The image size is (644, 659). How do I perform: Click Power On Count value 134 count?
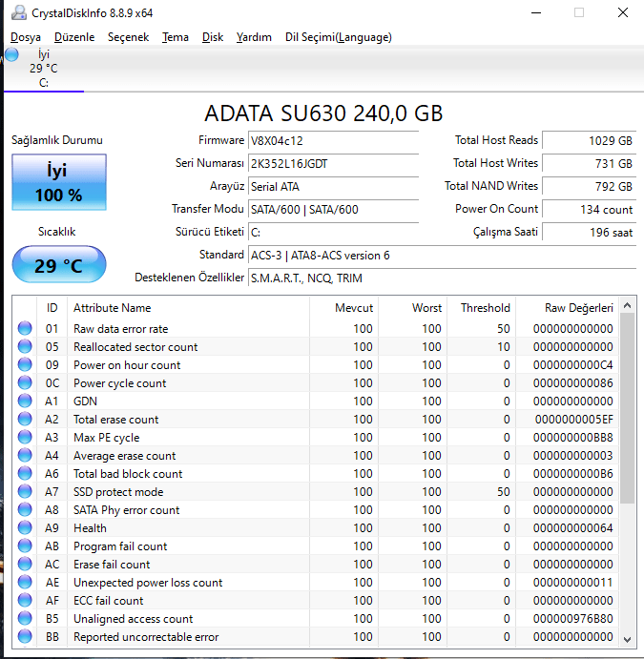click(x=589, y=209)
